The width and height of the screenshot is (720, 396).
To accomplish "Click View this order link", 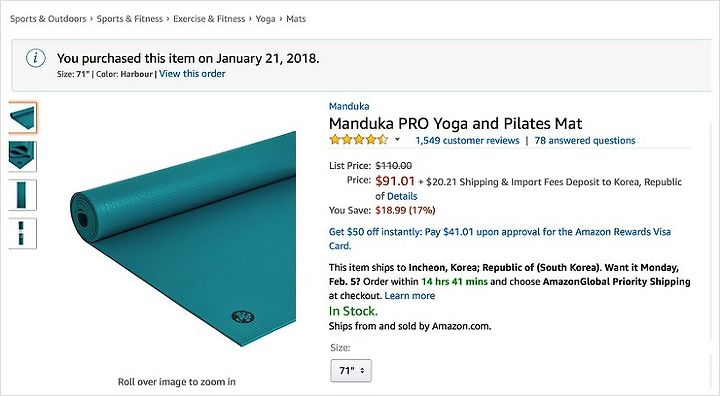I will (x=192, y=74).
